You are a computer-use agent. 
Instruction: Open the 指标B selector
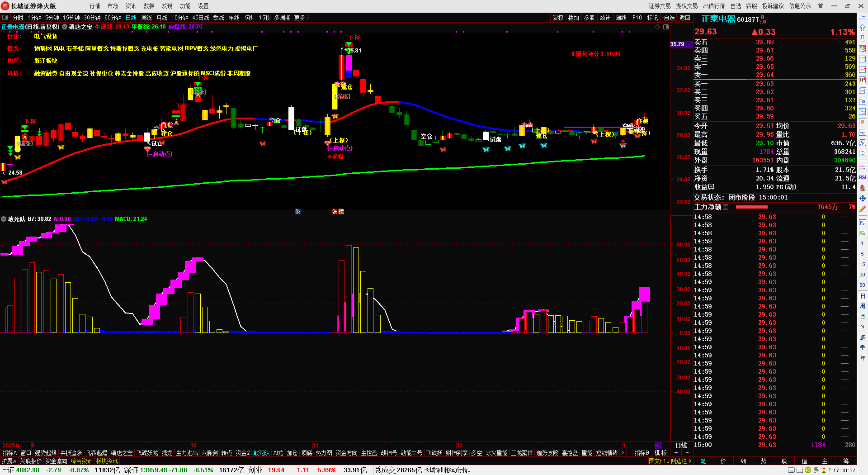coord(642,453)
